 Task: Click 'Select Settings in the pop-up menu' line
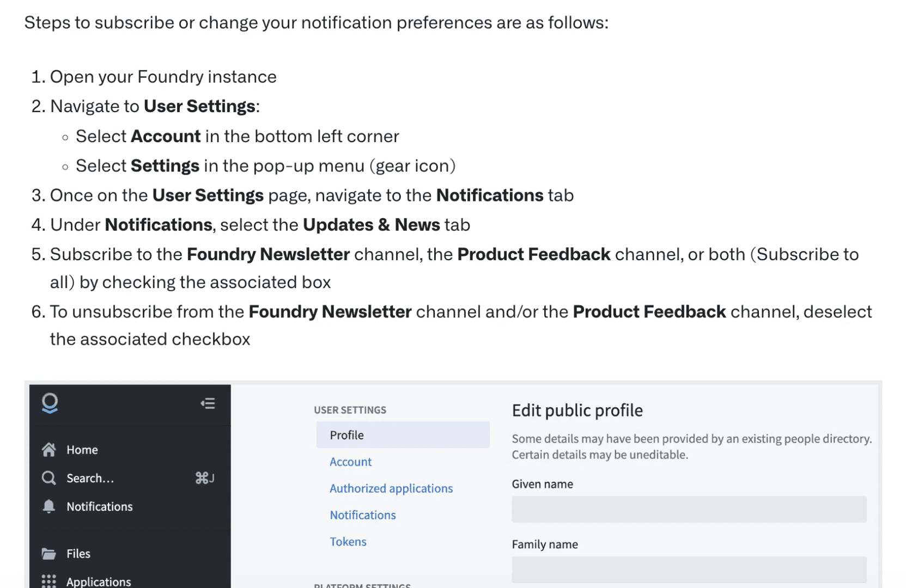pyautogui.click(x=265, y=166)
